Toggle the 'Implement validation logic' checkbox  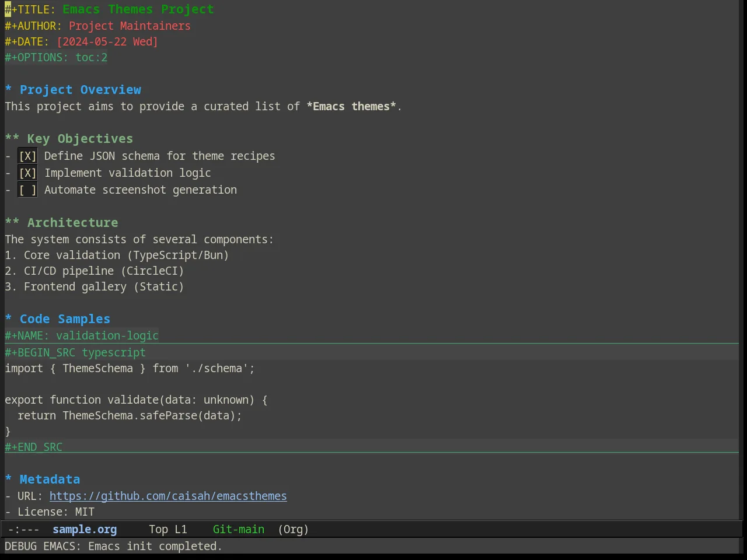point(27,173)
